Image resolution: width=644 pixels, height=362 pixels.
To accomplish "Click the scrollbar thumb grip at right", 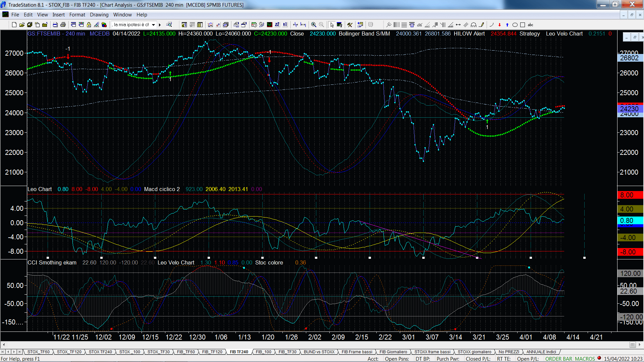I will [632, 345].
